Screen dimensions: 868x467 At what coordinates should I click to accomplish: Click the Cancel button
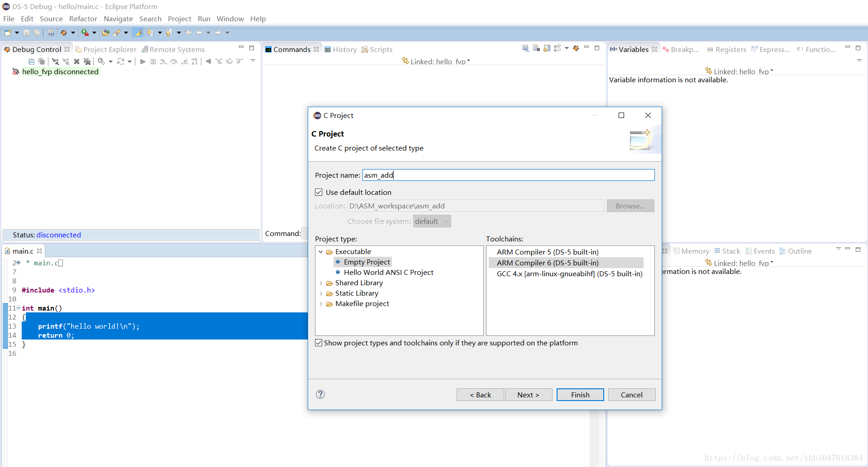(631, 395)
